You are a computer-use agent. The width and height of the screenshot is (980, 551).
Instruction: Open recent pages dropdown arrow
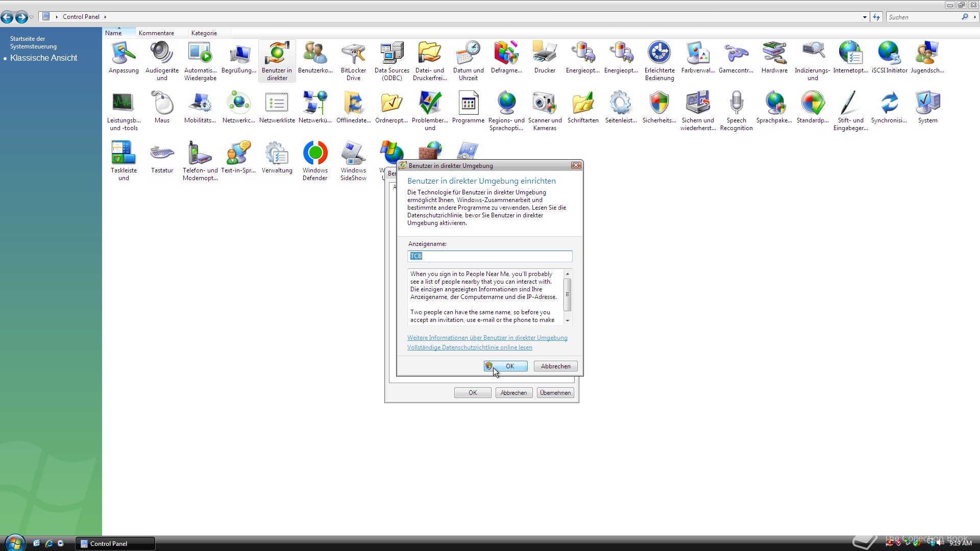[x=32, y=17]
